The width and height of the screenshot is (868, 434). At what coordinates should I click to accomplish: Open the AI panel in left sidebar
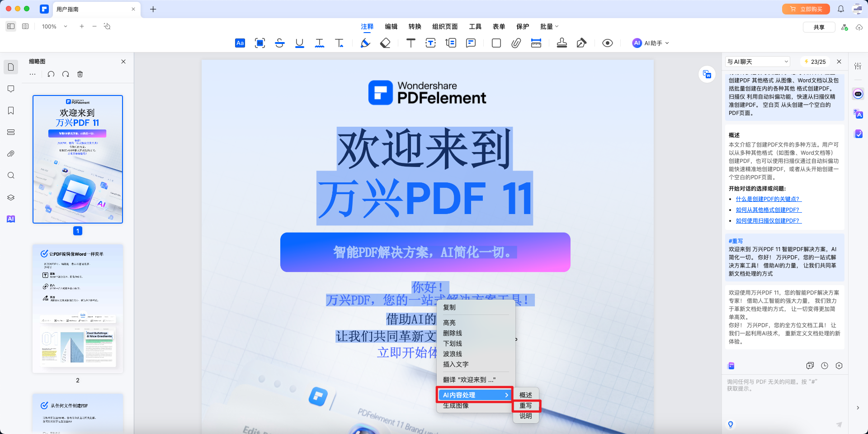11,219
